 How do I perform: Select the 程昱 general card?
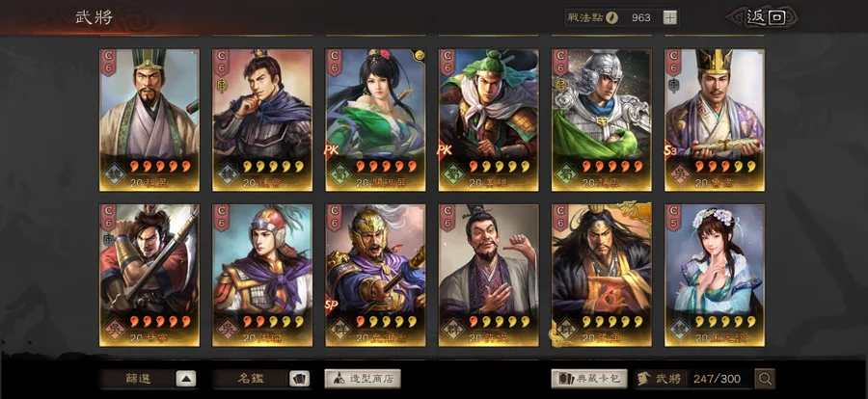[x=149, y=120]
